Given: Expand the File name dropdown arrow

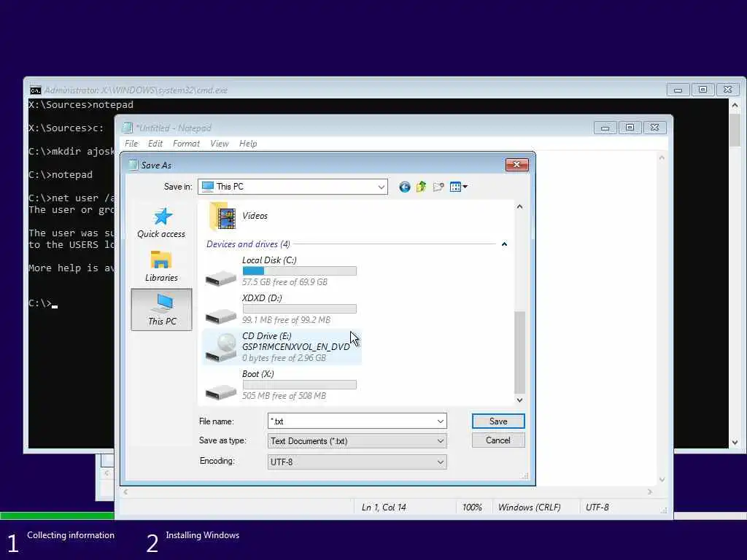Looking at the screenshot, I should [x=441, y=421].
